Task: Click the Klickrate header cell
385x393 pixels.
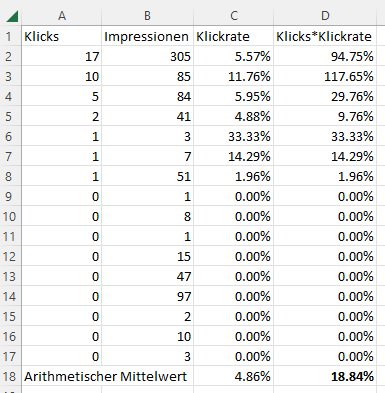Action: [x=234, y=36]
